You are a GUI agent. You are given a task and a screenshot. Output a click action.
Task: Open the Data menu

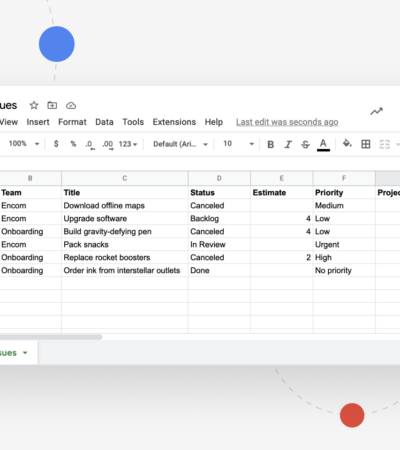click(104, 122)
